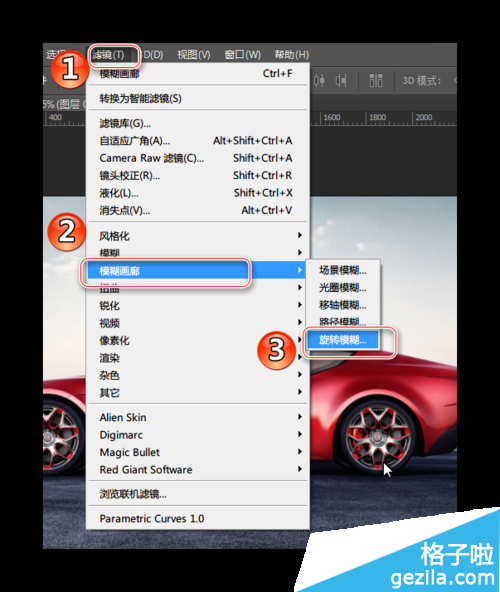Image resolution: width=500 pixels, height=592 pixels.
Task: Open the Alien Skin plugin submenu
Action: 197,417
